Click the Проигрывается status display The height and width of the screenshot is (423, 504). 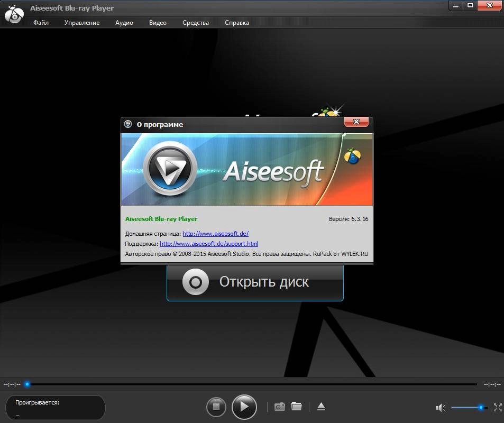pos(56,407)
